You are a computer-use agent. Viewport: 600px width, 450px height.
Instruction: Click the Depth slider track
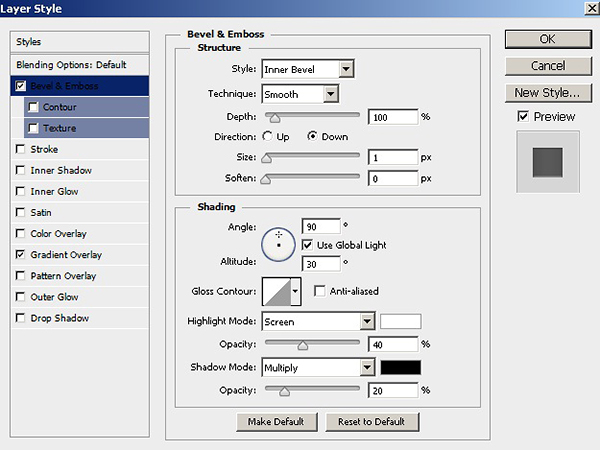(310, 117)
